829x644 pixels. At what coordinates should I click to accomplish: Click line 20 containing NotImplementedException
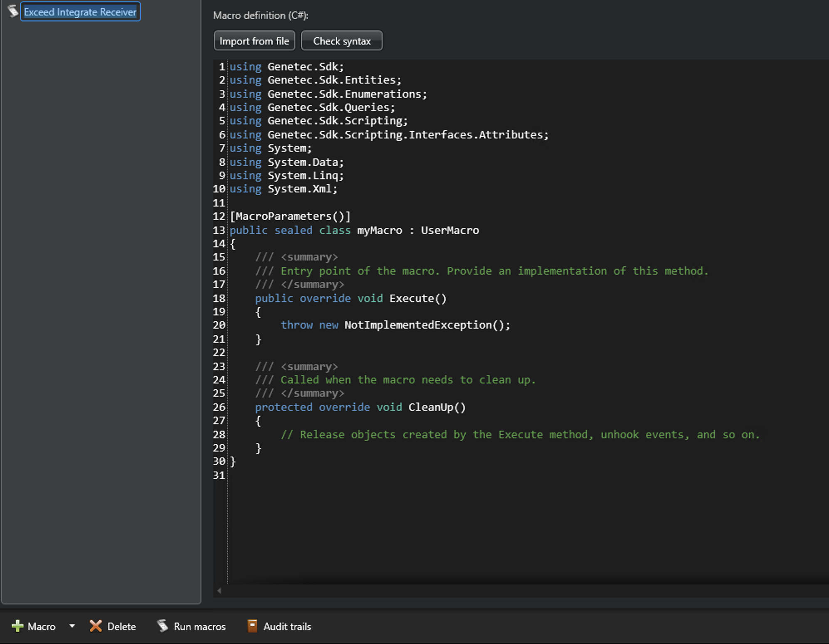395,325
